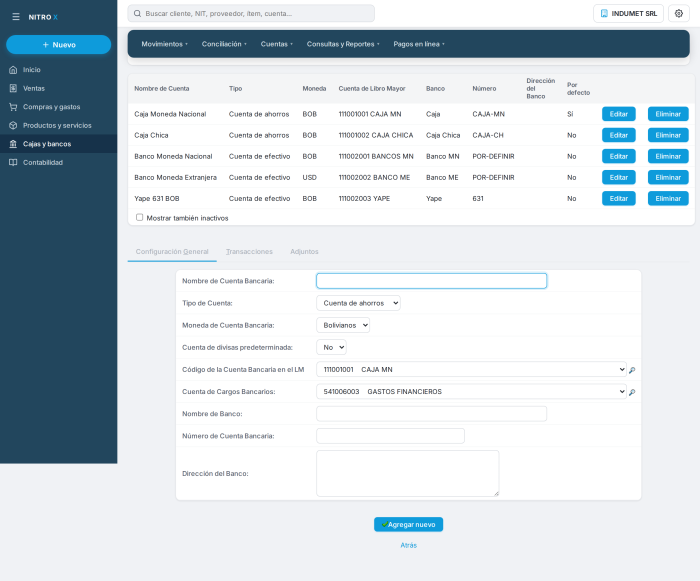Delete the Banco Moneda Extranjera account

click(668, 177)
